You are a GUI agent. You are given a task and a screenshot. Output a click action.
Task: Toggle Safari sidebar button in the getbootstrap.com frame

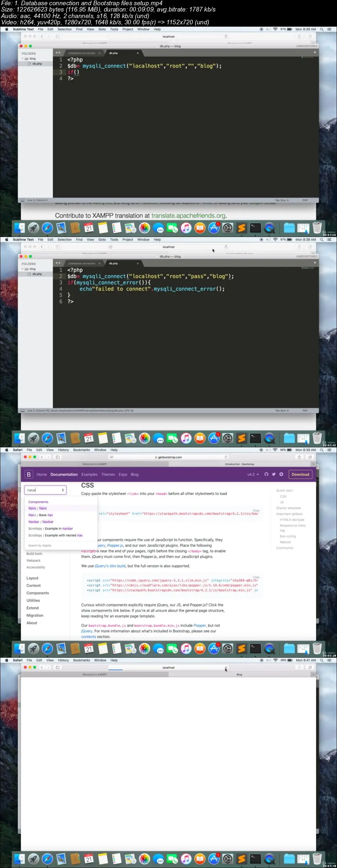[58, 457]
